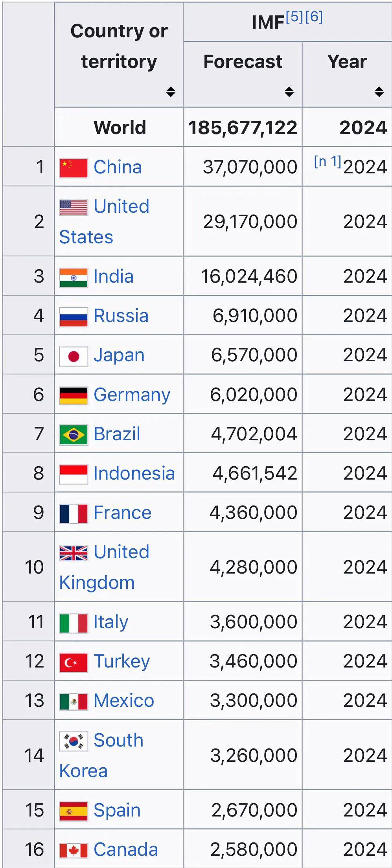Follow citation reference [5]

(294, 18)
